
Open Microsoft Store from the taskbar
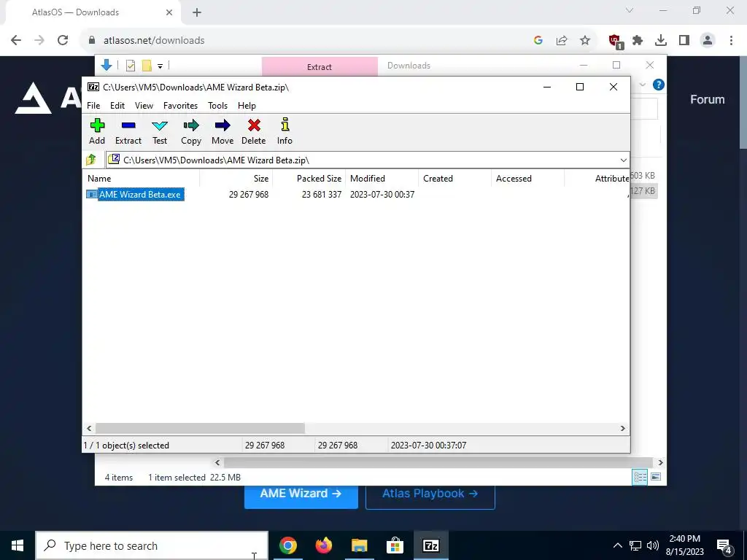(395, 545)
